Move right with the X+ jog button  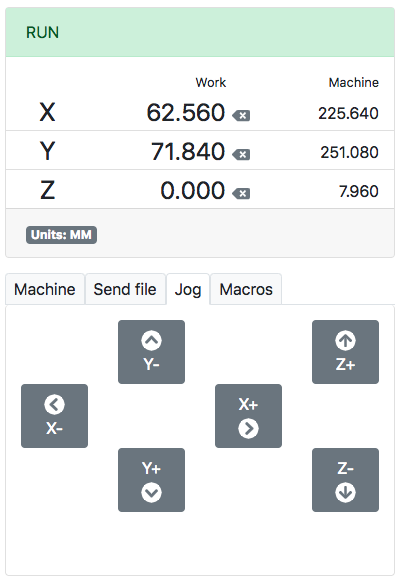(248, 416)
